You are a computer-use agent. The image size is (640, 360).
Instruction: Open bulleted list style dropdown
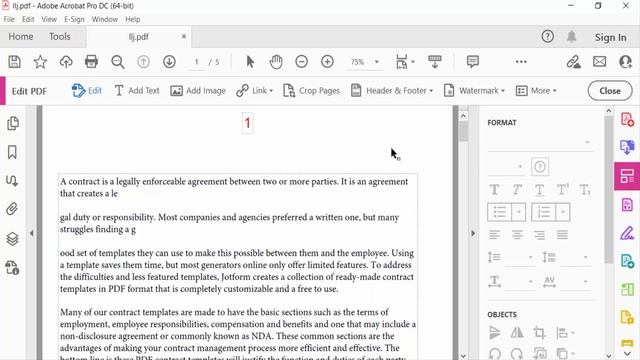click(519, 212)
